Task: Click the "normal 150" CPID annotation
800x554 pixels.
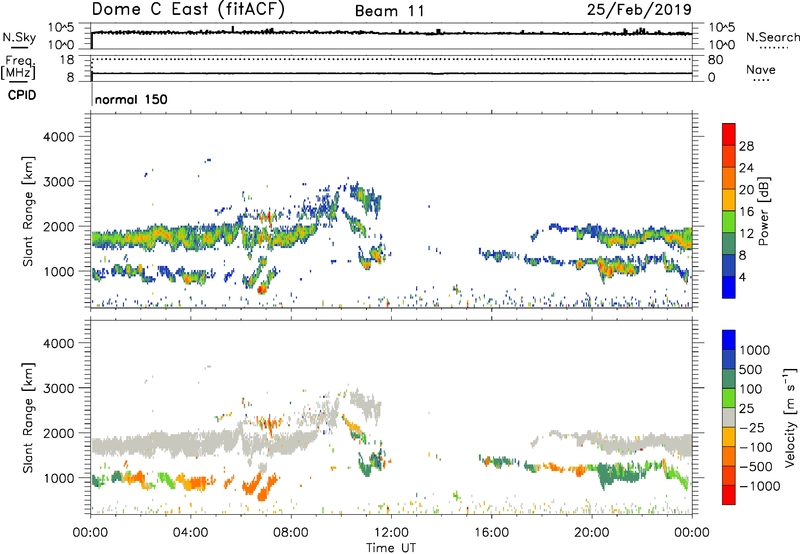Action: pyautogui.click(x=131, y=99)
